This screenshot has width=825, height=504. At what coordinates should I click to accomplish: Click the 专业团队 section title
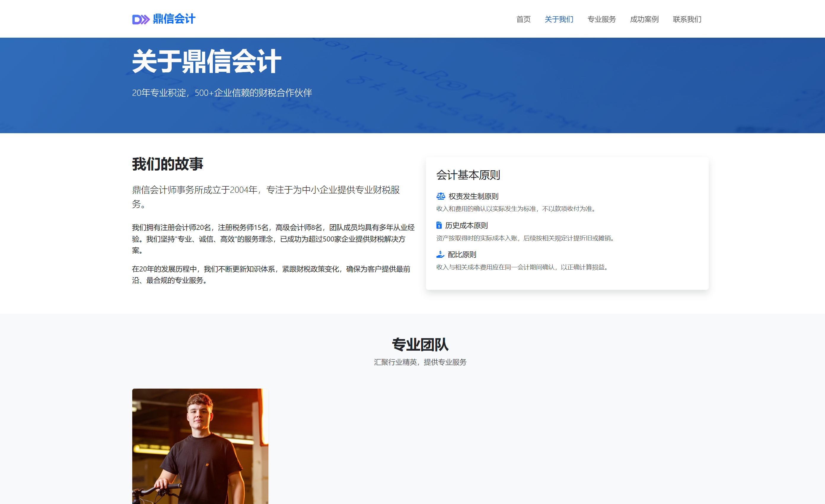pyautogui.click(x=420, y=345)
